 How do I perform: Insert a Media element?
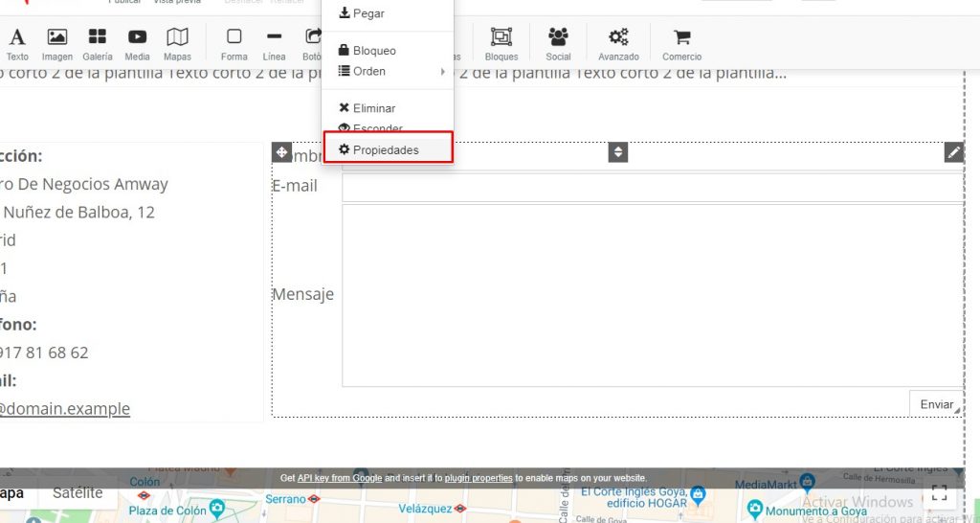[x=137, y=43]
